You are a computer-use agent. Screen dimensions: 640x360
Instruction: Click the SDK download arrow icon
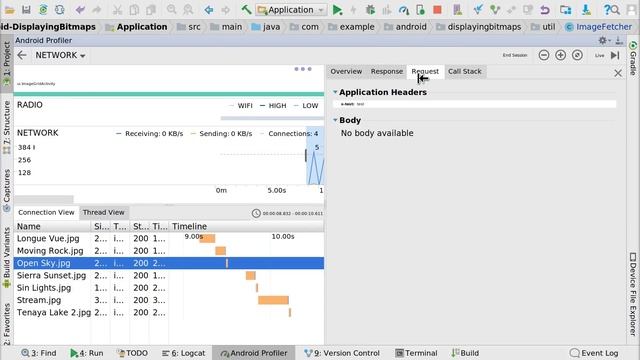click(x=586, y=9)
